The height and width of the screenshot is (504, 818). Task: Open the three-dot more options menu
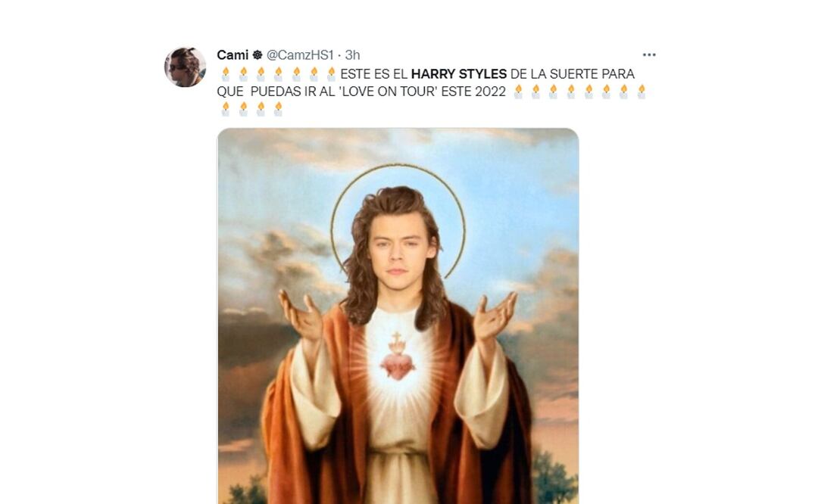pos(649,54)
